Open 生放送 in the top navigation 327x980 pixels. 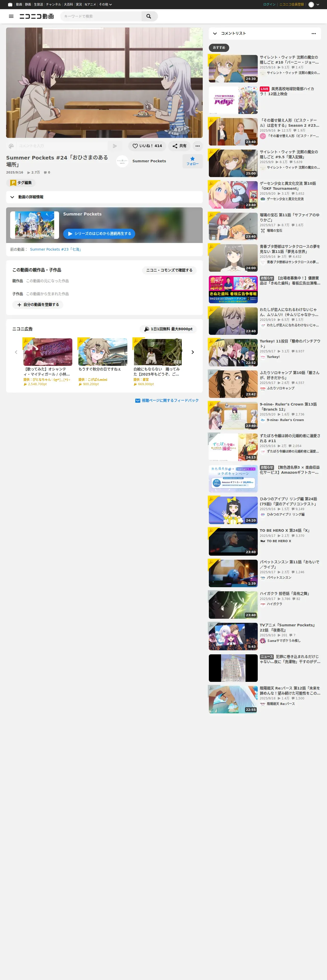tap(38, 5)
